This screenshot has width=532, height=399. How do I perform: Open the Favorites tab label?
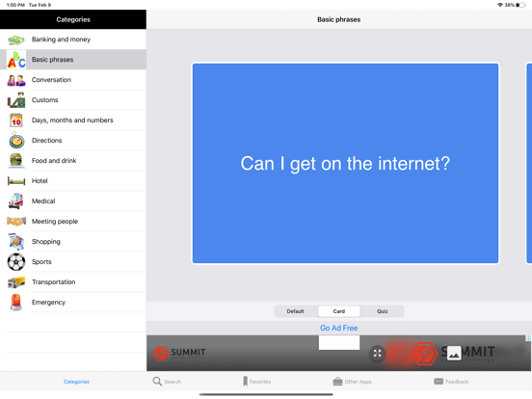tap(260, 382)
